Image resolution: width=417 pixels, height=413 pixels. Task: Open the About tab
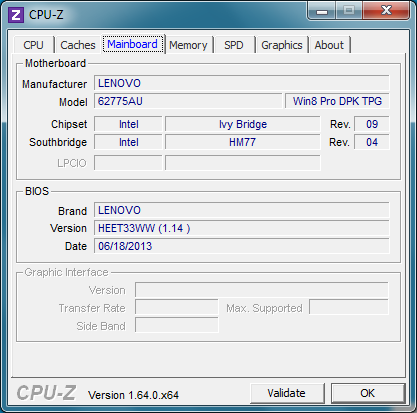coord(329,45)
